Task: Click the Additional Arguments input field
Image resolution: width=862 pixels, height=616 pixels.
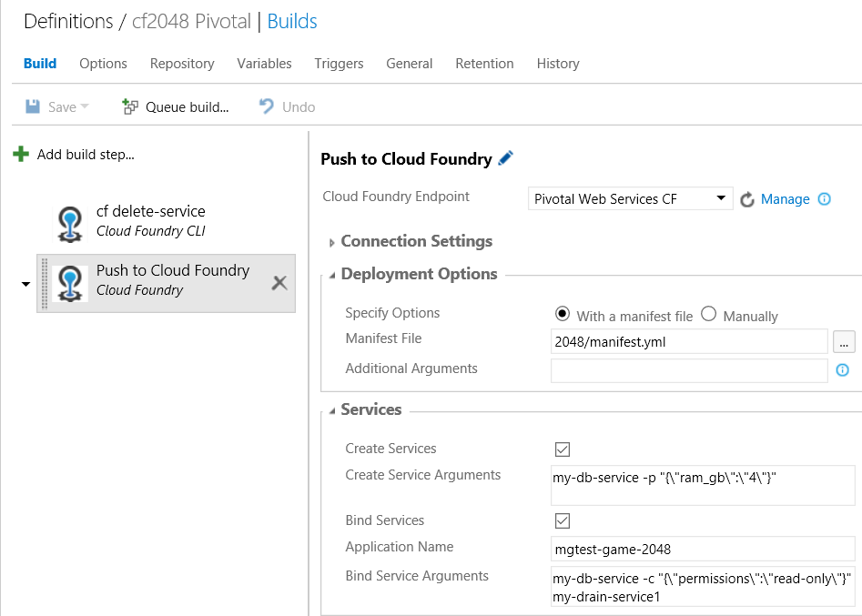Action: coord(689,370)
